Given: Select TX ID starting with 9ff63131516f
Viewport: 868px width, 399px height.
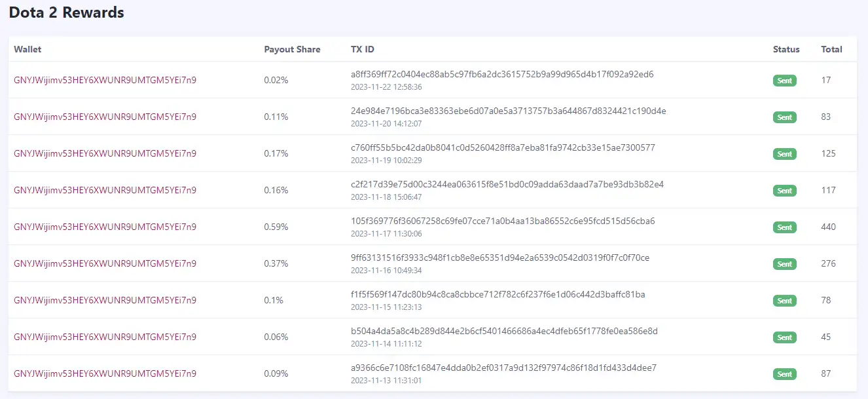Looking at the screenshot, I should (500, 257).
